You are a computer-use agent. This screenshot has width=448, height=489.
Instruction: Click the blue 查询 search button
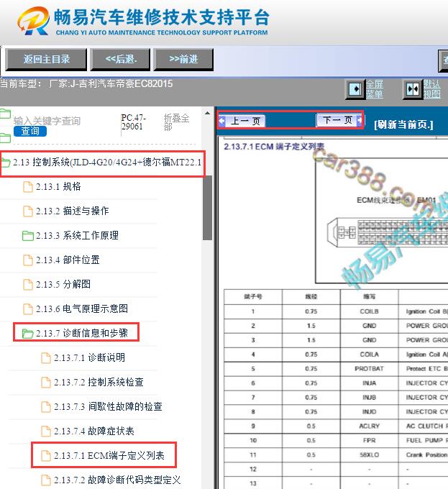click(30, 131)
